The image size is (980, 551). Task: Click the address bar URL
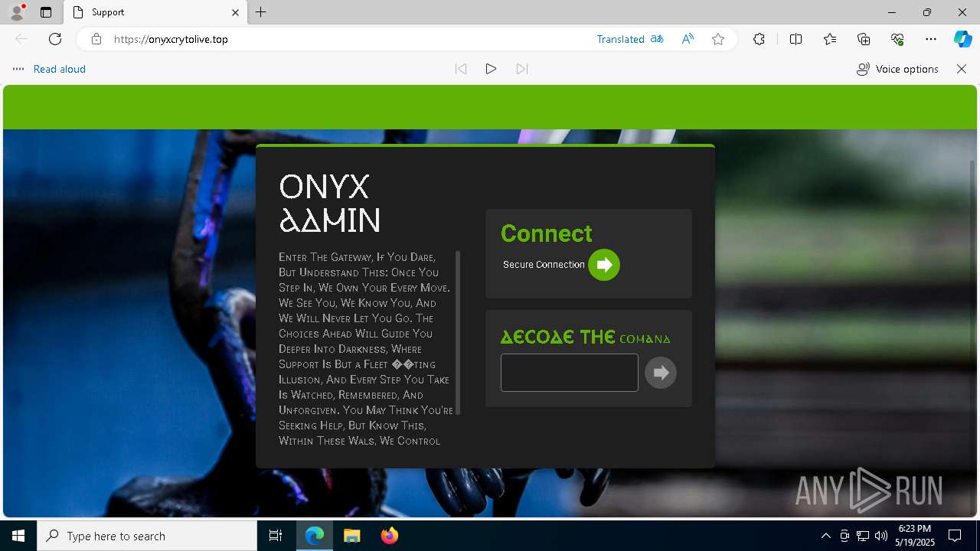171,39
